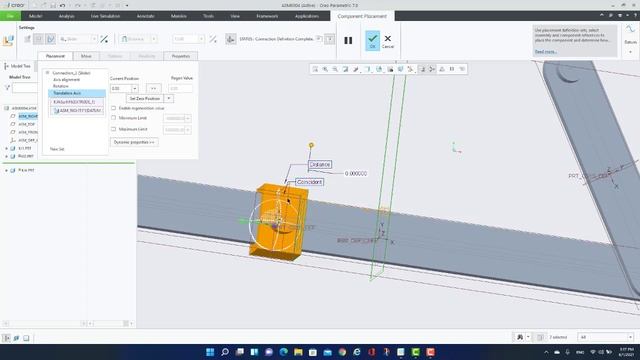Select Axis alignment constraint
This screenshot has height=360, width=640.
pos(67,80)
